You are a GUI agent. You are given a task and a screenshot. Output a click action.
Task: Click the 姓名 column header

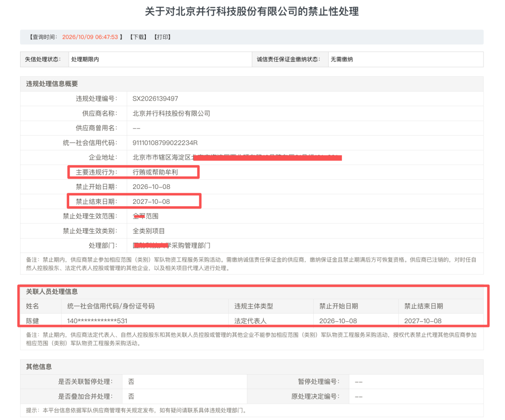(32, 306)
